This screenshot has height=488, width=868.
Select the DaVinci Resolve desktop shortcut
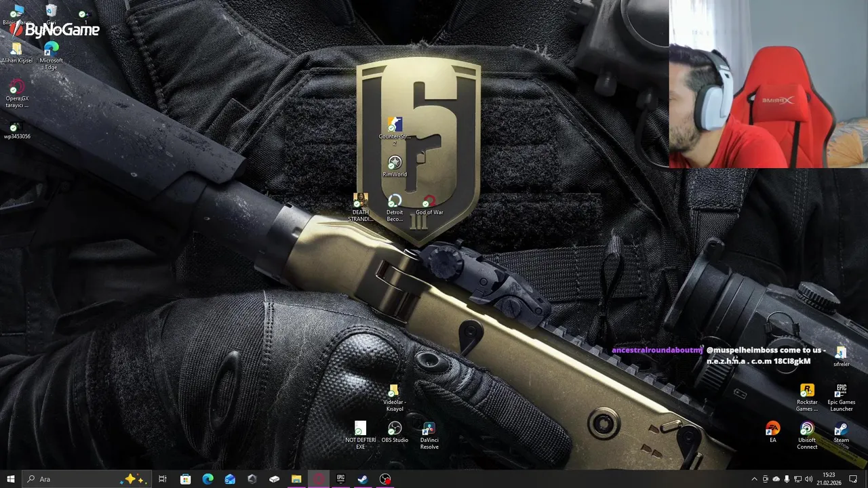click(x=429, y=435)
